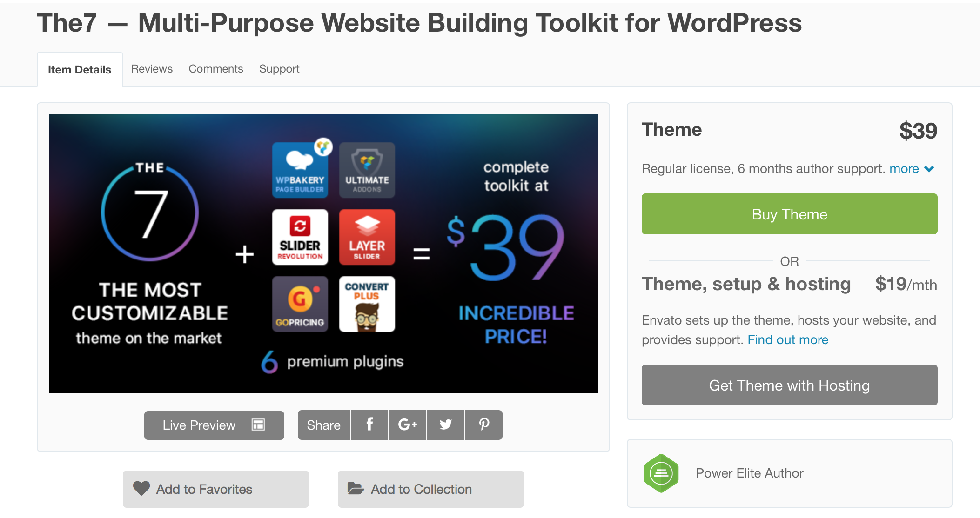Screen dimensions: 980x518
Task: Share via the Twitter bird icon
Action: 445,425
